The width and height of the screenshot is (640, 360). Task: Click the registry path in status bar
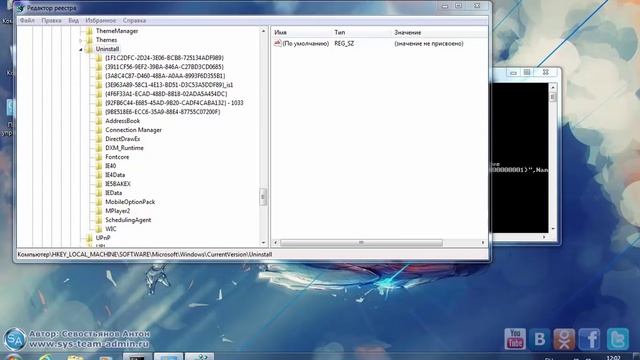(144, 254)
